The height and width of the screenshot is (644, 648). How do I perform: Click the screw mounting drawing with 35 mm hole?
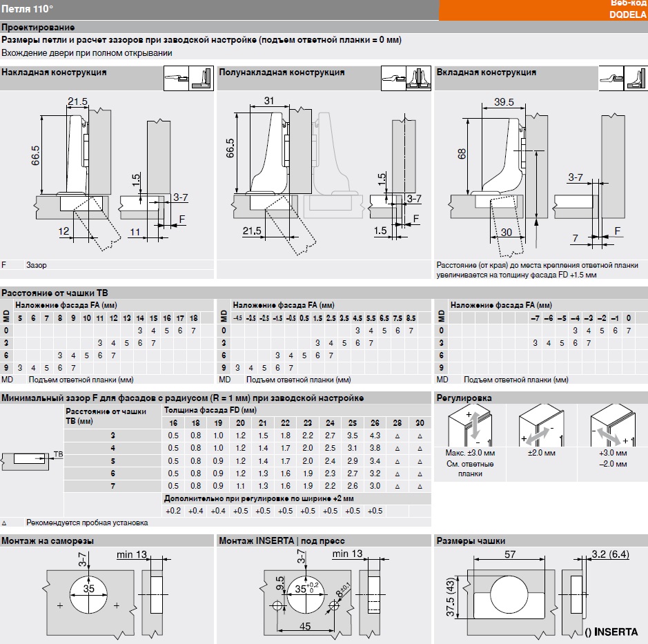coord(88,594)
